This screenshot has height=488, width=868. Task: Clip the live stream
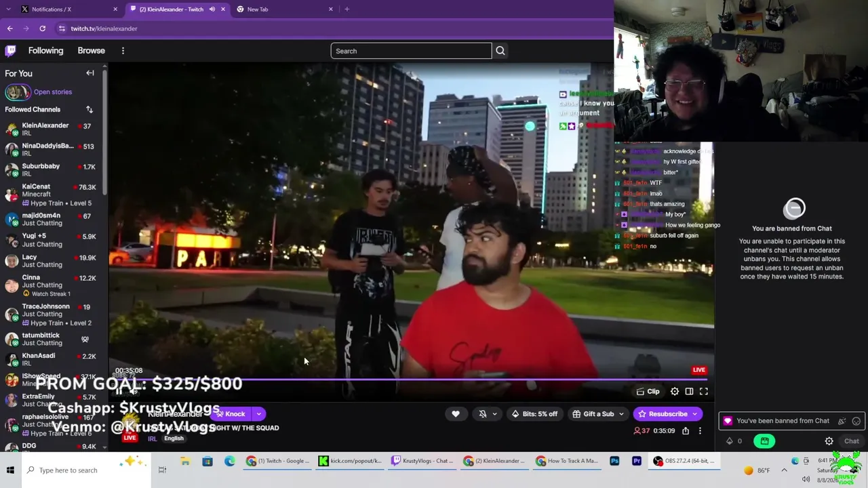point(648,391)
